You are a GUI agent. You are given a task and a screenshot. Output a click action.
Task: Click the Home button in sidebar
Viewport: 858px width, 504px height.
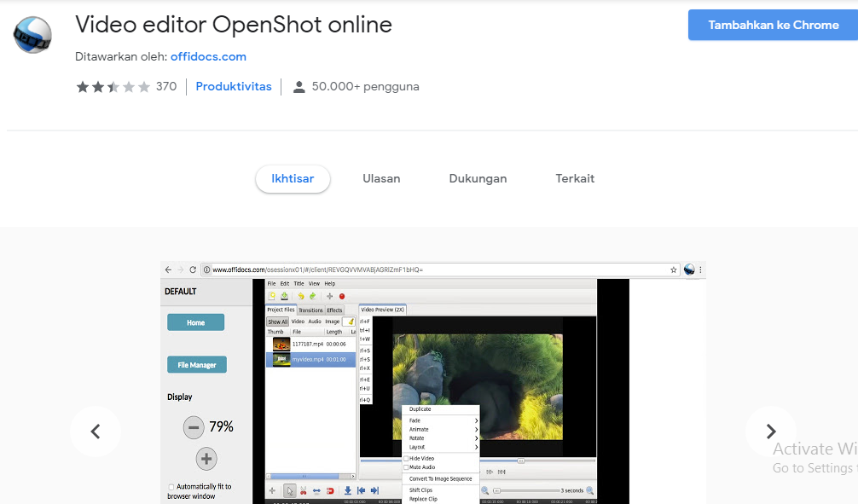196,322
